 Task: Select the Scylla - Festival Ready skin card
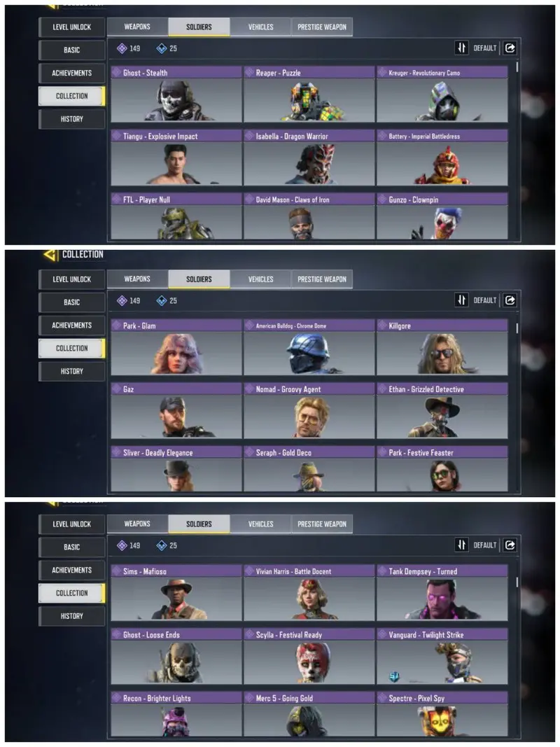[309, 656]
